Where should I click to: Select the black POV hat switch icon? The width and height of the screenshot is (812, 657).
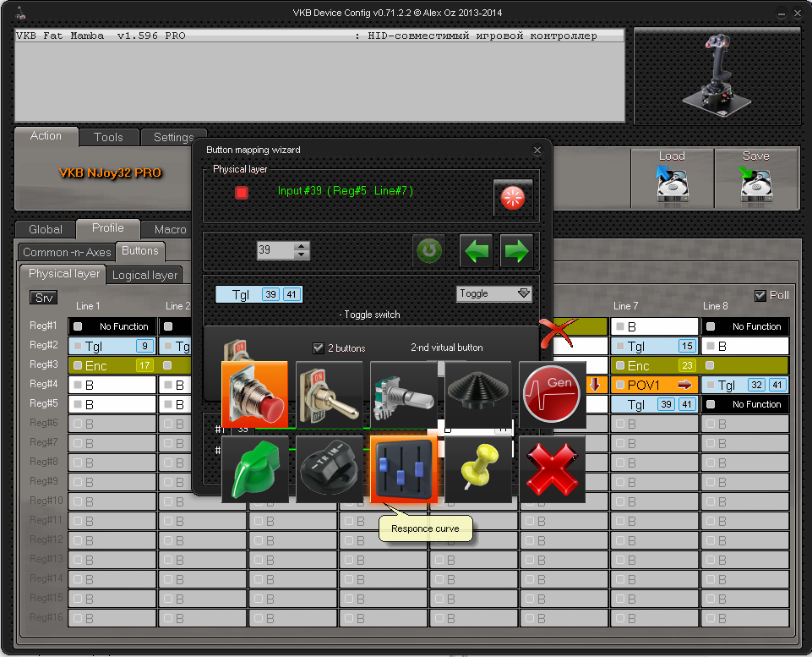[478, 395]
